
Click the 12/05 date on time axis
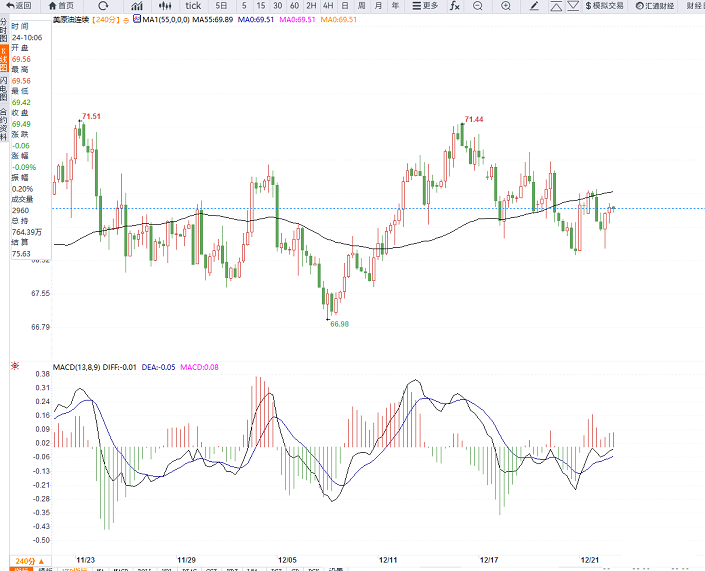pos(287,560)
